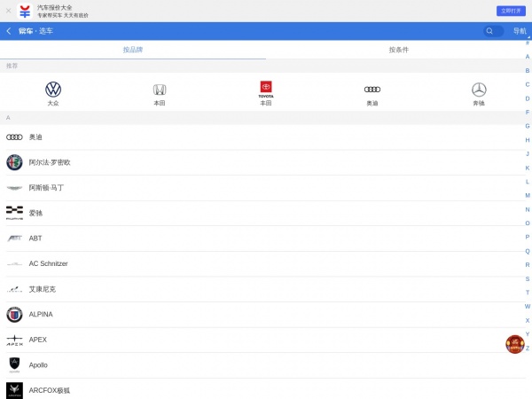
Task: Jump to letter G in index
Action: pos(528,126)
